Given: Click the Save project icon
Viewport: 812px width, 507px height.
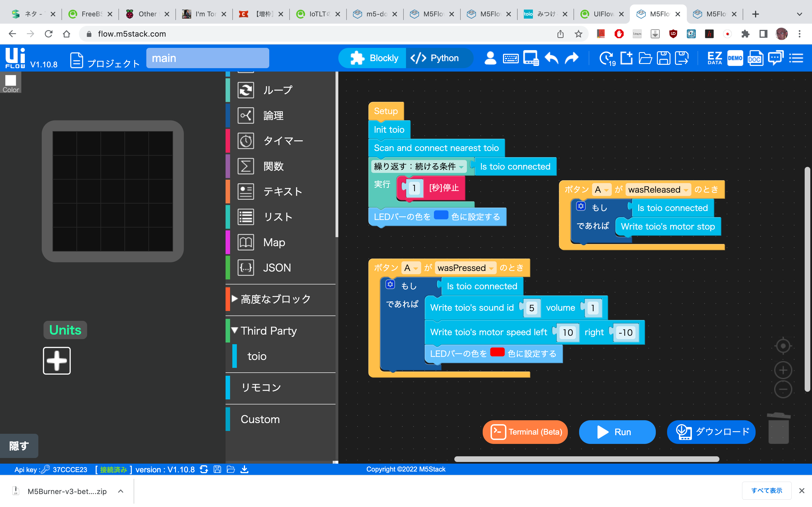Looking at the screenshot, I should (664, 58).
